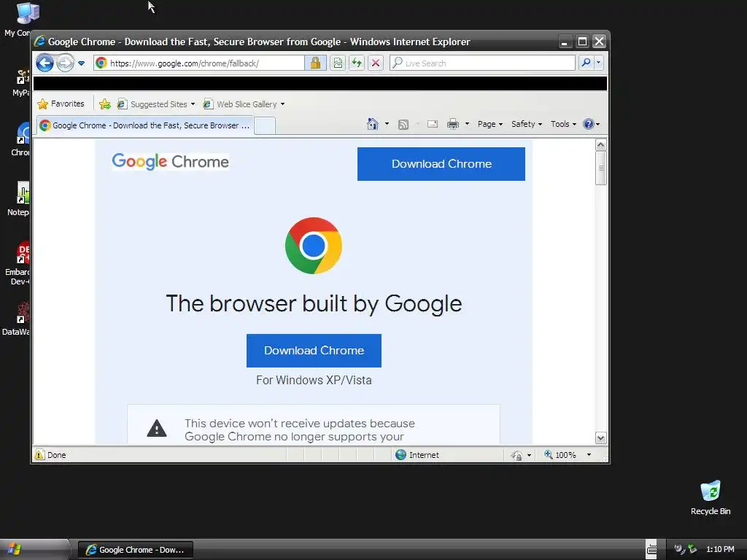Select the Notepad++ desktop shortcut
The image size is (747, 560).
pyautogui.click(x=18, y=199)
